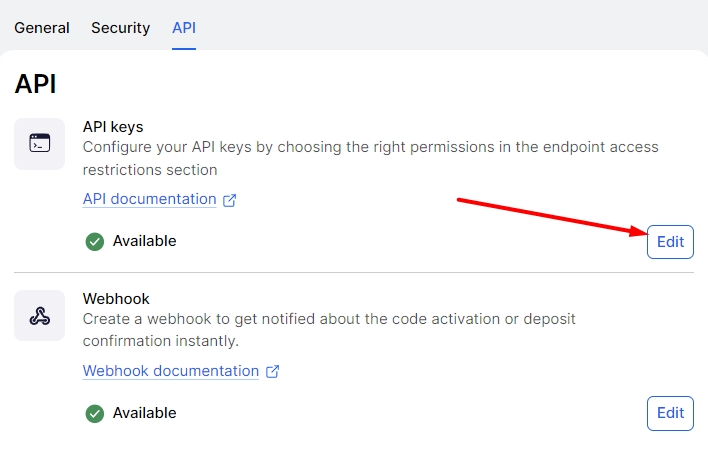
Task: Open the API documentation link
Action: click(x=149, y=199)
